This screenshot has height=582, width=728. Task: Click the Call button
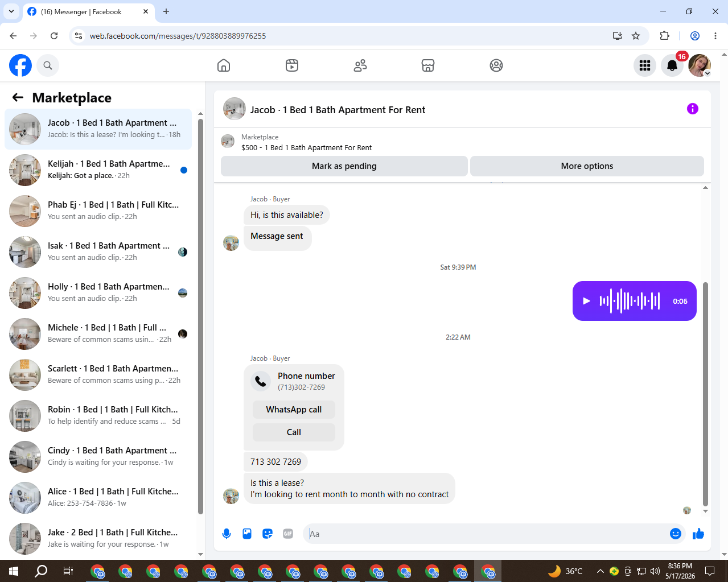(x=294, y=432)
